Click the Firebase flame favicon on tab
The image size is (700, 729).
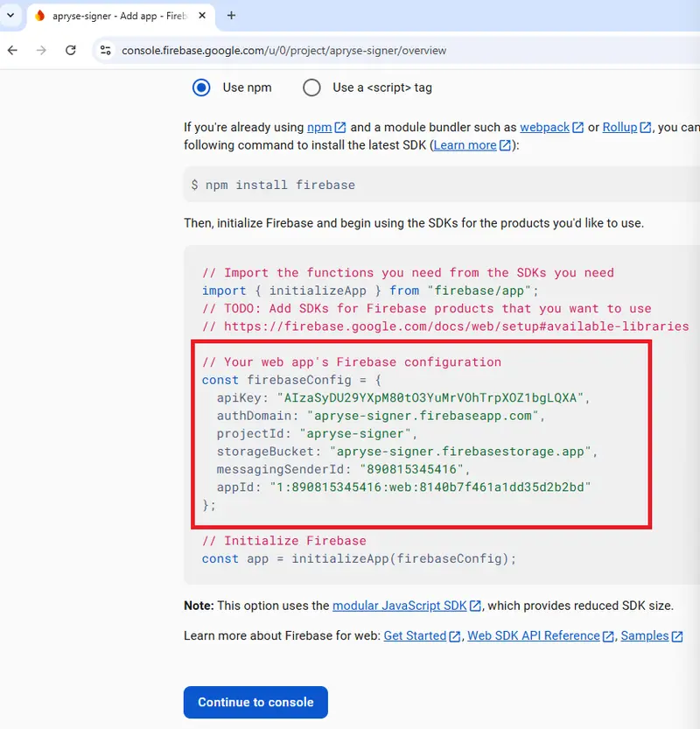point(40,16)
